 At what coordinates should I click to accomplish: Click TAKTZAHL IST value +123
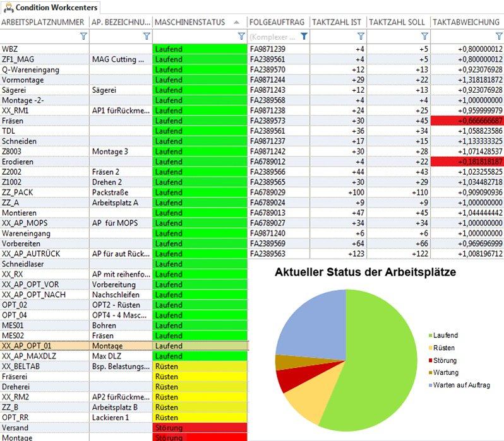[x=356, y=254]
